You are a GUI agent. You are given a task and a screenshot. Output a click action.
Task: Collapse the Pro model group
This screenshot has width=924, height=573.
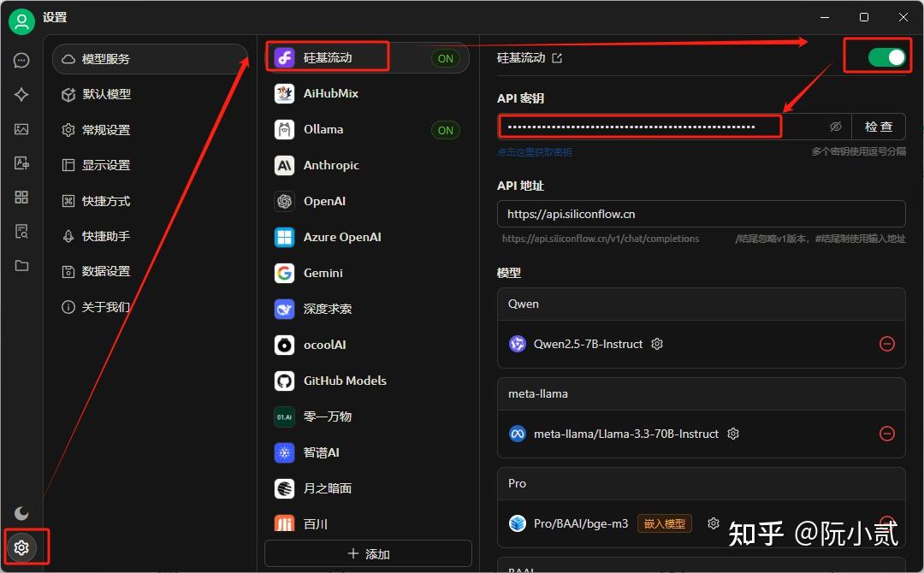[702, 483]
